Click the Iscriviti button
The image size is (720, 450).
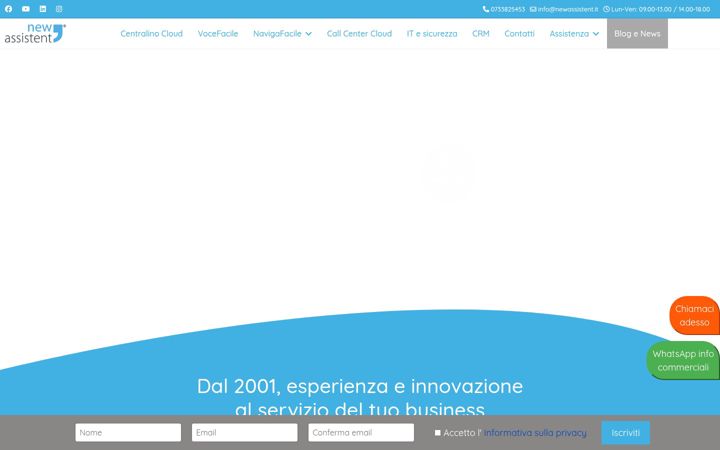tap(625, 433)
